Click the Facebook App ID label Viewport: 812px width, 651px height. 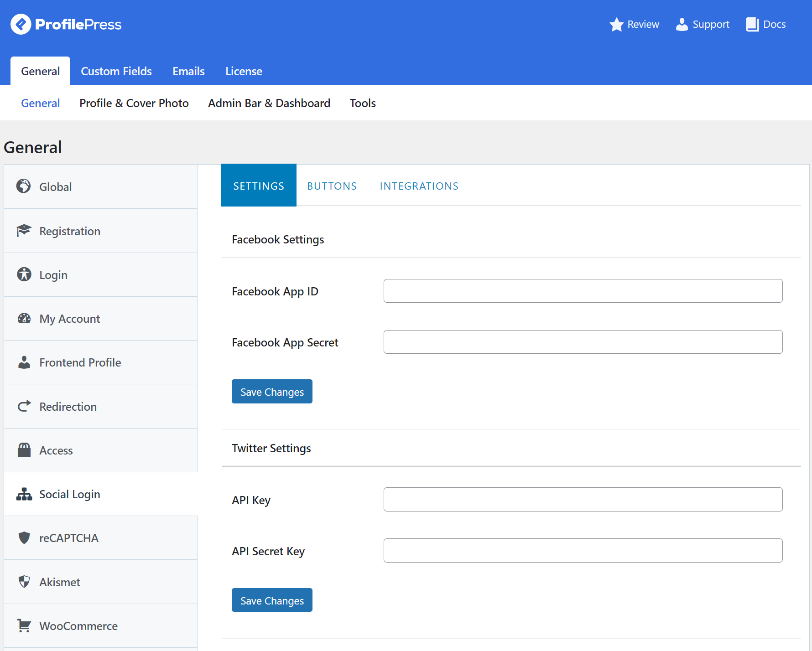pyautogui.click(x=275, y=291)
